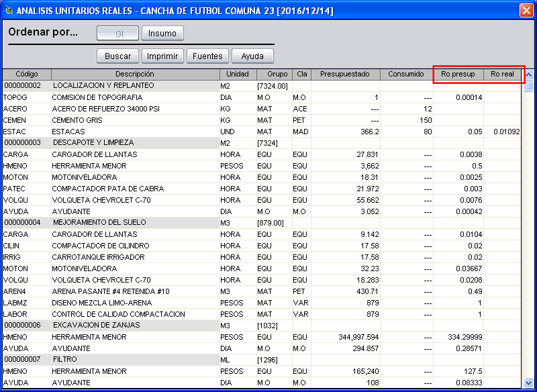Click the vertical scrollbar thumb

click(x=528, y=86)
